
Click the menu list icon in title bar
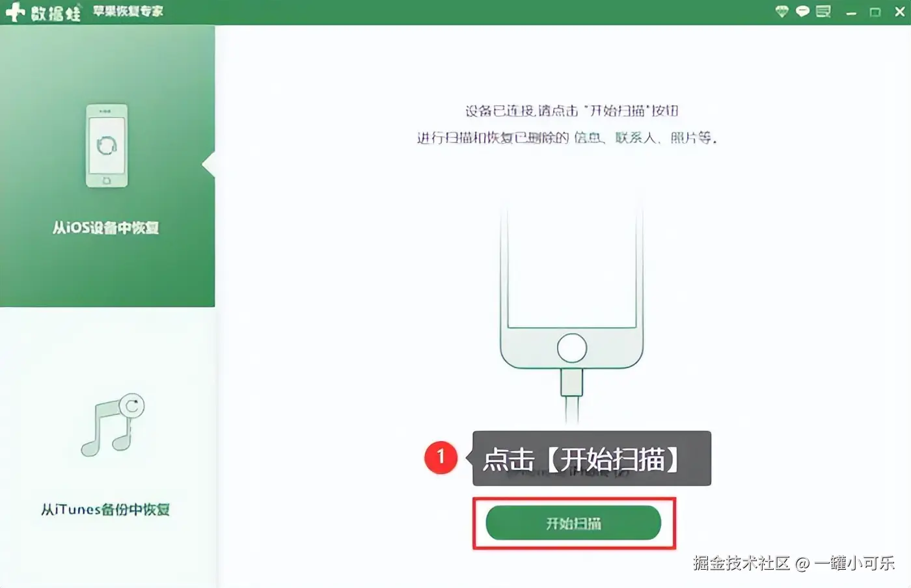pos(824,12)
